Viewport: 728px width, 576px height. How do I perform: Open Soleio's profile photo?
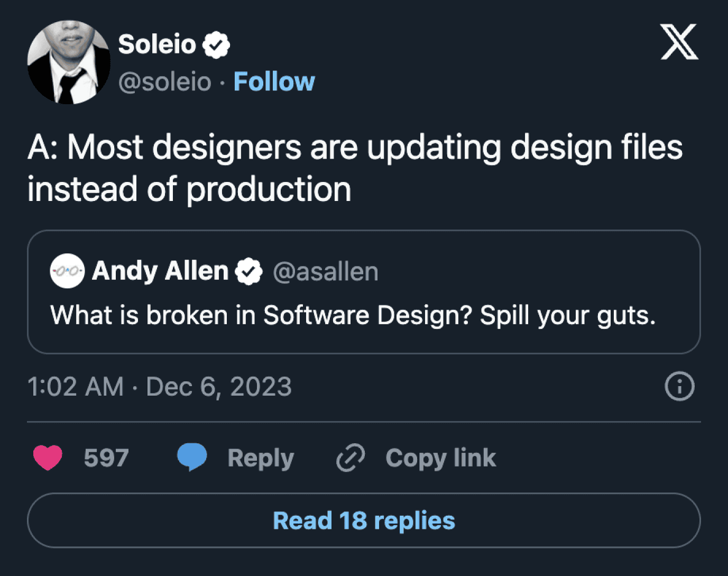[x=69, y=62]
